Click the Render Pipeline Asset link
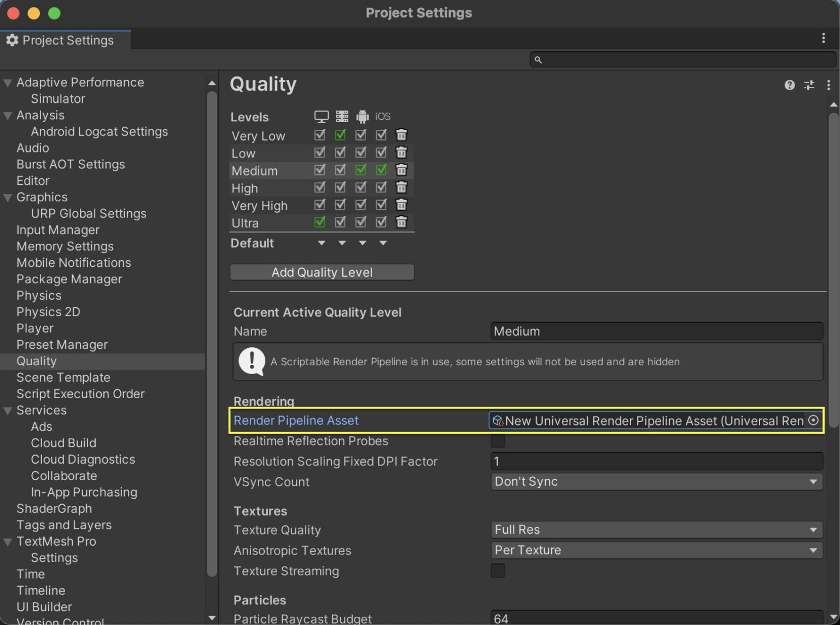The image size is (840, 625). 296,420
